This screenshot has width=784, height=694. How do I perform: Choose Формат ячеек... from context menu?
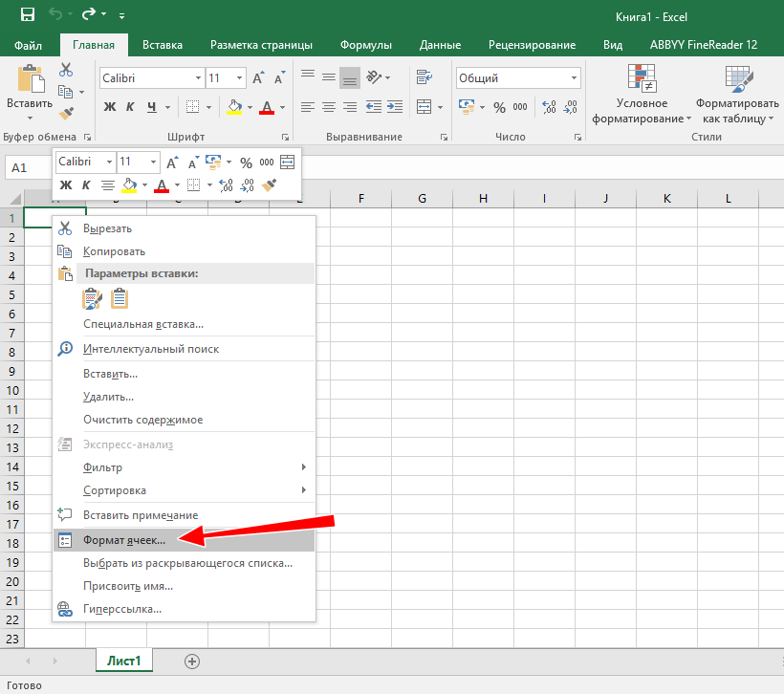click(x=184, y=540)
